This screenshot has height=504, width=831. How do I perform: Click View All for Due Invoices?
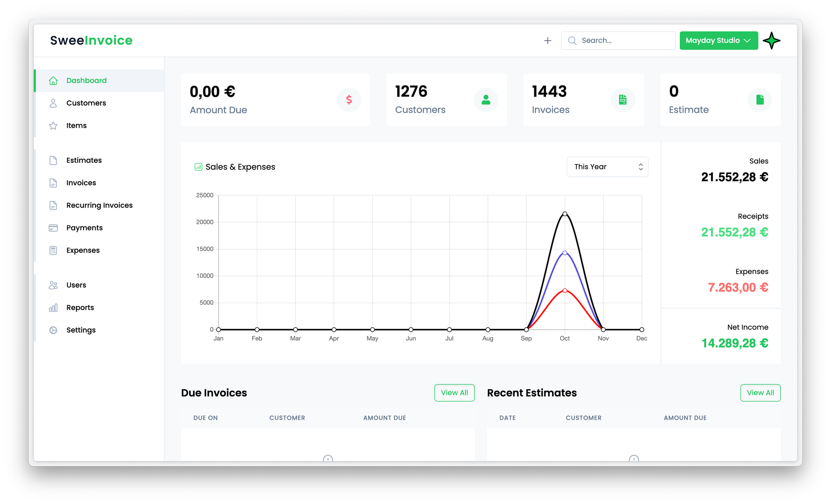454,393
